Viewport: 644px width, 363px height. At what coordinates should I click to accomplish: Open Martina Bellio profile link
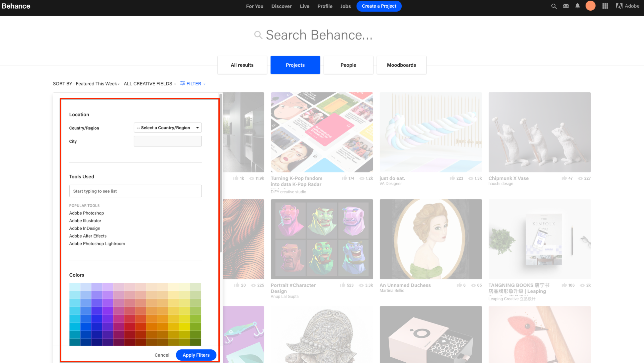392,291
